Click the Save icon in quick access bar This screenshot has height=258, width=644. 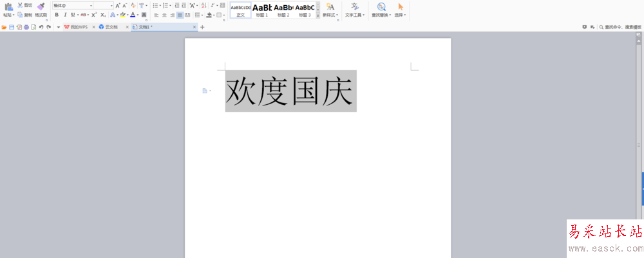pyautogui.click(x=12, y=27)
